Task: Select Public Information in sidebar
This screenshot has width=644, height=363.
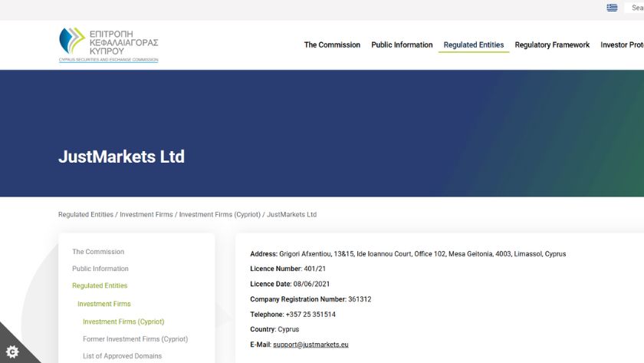Action: tap(100, 269)
